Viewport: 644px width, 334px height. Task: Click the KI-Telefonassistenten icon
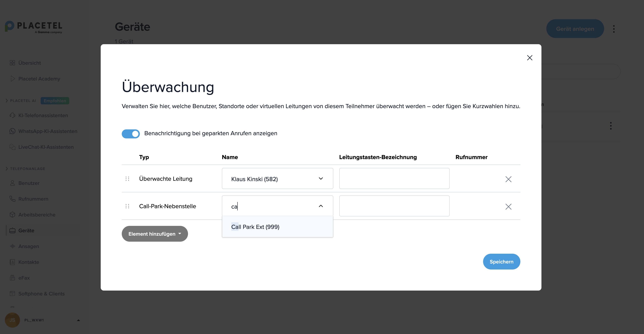[12, 115]
